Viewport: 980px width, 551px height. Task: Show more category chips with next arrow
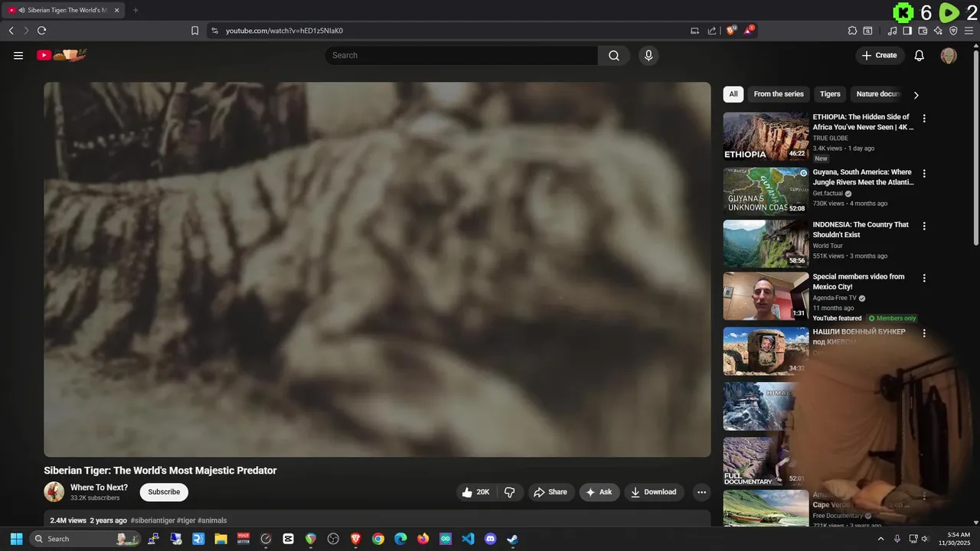(x=916, y=95)
